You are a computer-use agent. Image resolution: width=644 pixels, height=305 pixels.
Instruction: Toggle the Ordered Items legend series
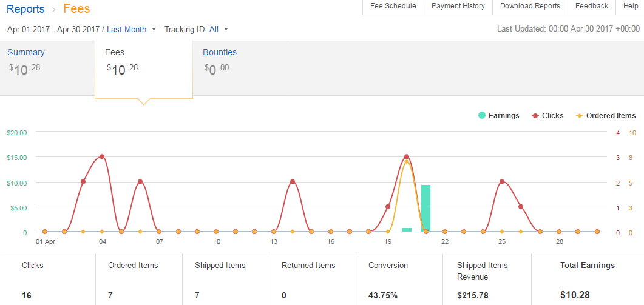click(606, 116)
